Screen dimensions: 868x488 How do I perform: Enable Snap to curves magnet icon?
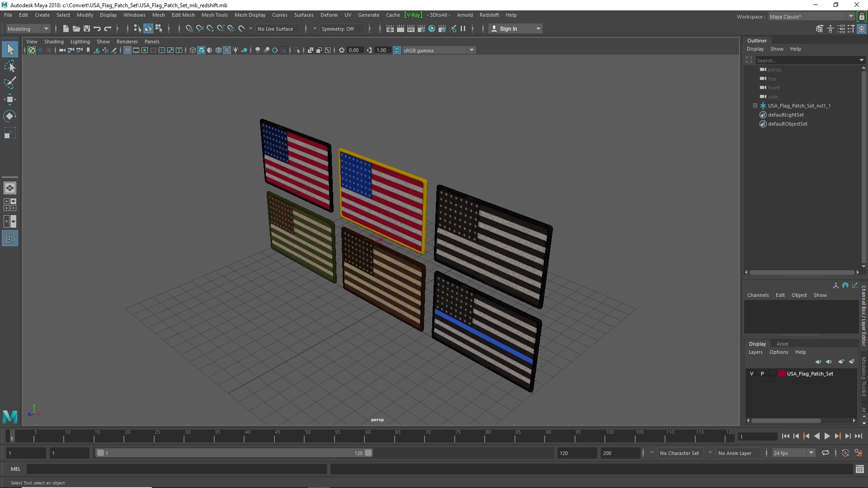(x=199, y=28)
